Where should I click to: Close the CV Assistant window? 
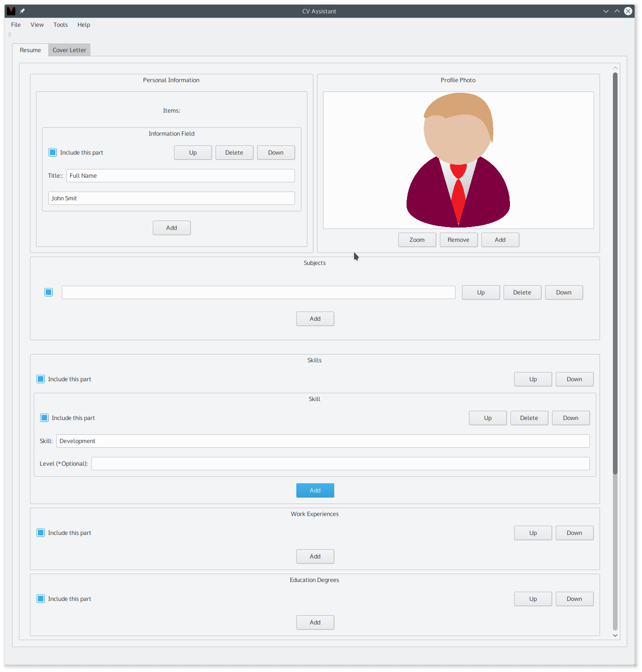[628, 11]
